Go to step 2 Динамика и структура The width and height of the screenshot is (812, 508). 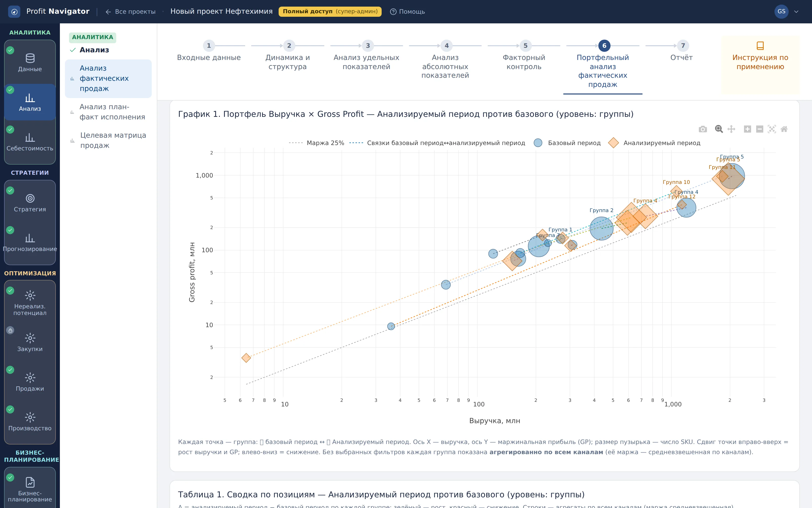point(287,56)
